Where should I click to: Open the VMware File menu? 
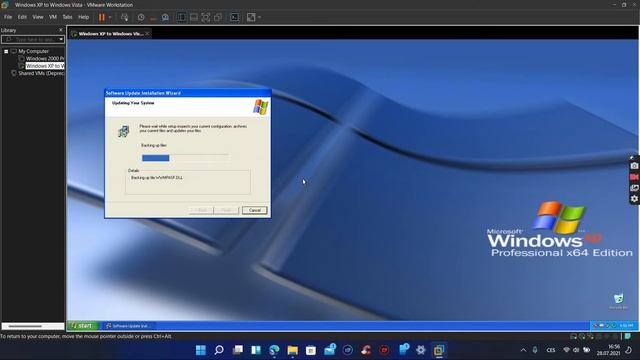coord(8,17)
